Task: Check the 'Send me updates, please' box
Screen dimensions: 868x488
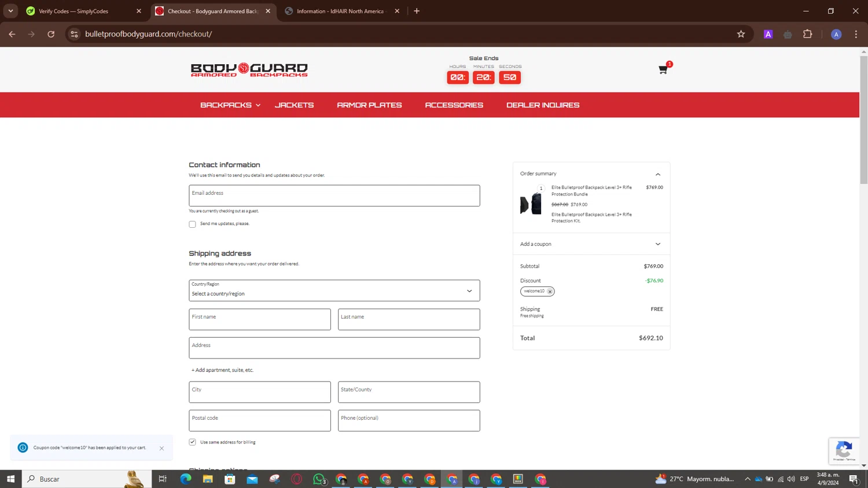Action: tap(192, 224)
